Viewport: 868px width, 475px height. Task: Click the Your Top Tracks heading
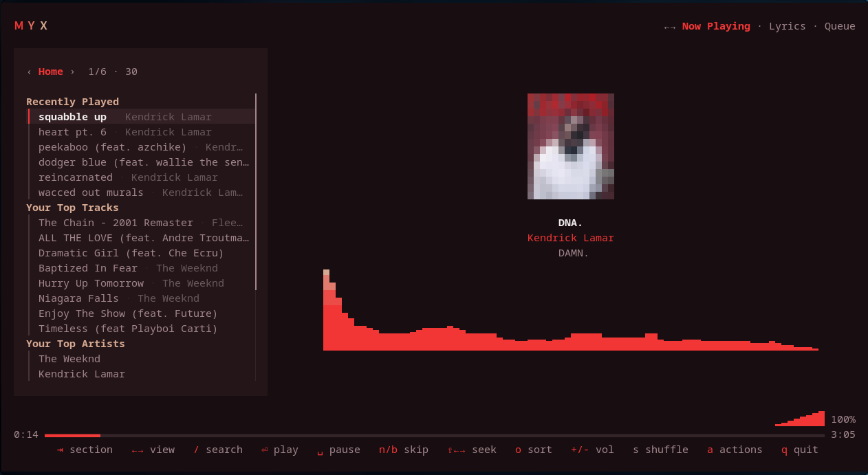pyautogui.click(x=72, y=208)
